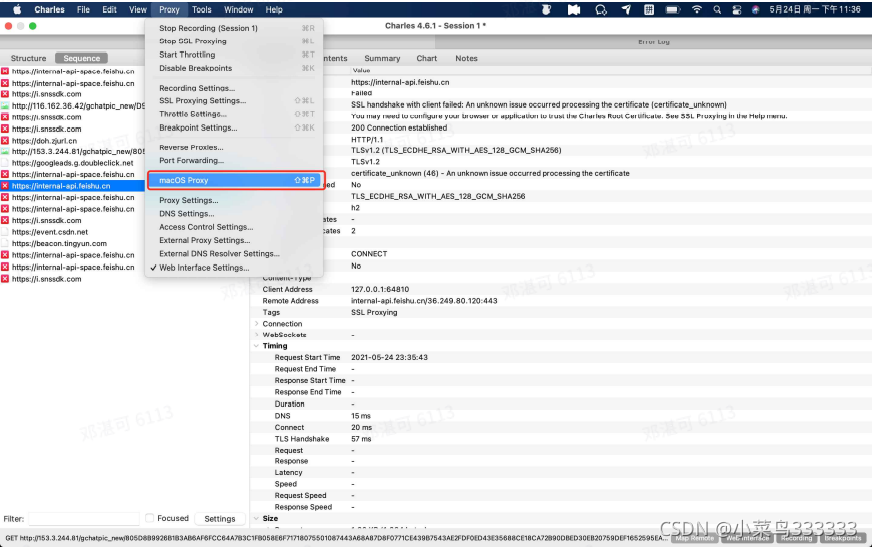Screen dimensions: 872x547
Task: Click document icon beside googleads.g.doubleclick.net
Action: [x=5, y=163]
